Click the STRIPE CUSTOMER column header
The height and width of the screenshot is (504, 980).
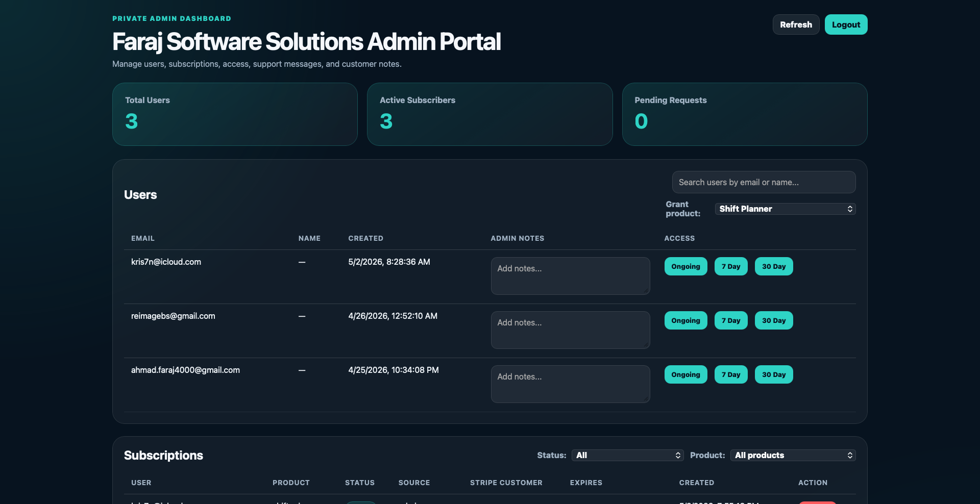point(506,483)
